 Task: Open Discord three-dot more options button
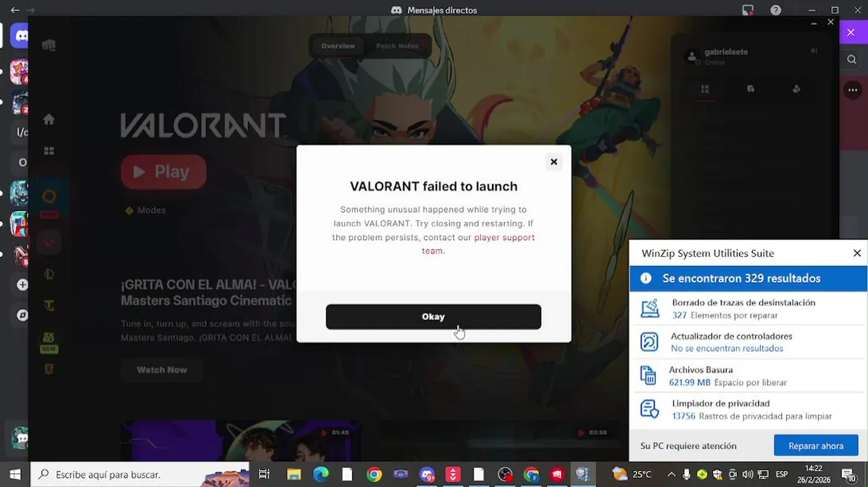click(x=853, y=90)
